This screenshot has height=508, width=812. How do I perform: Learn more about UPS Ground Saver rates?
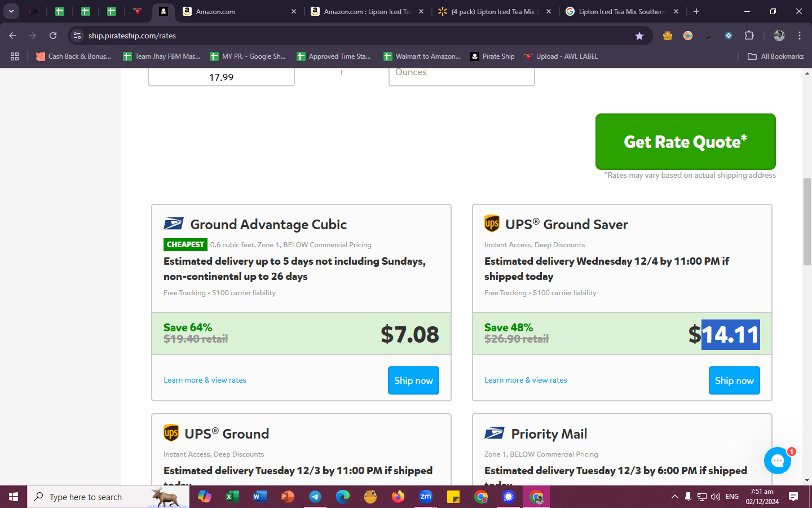pyautogui.click(x=526, y=380)
